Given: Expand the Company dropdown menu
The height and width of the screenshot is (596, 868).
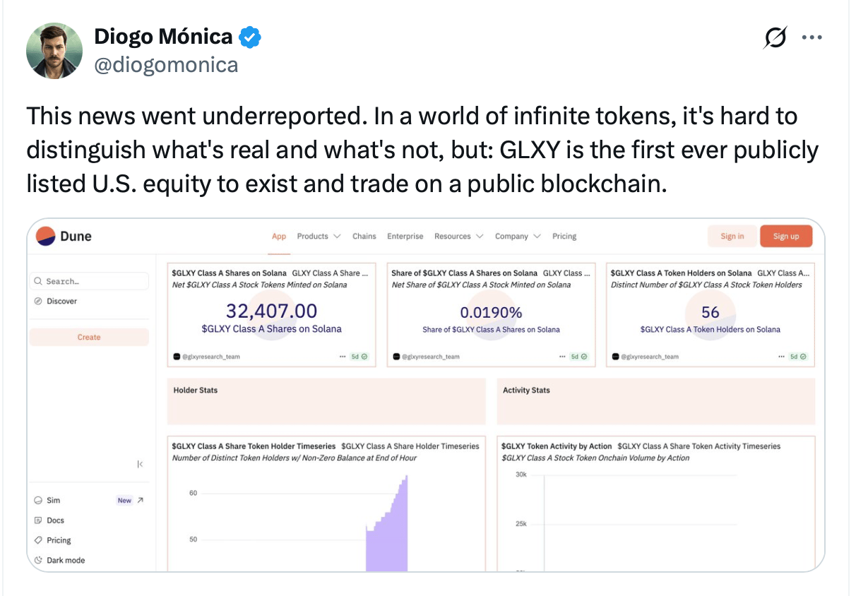Looking at the screenshot, I should [x=518, y=236].
